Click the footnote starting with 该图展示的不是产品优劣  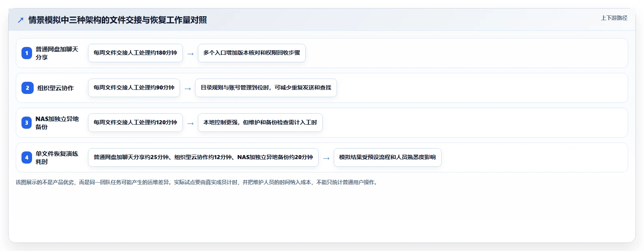(197, 183)
